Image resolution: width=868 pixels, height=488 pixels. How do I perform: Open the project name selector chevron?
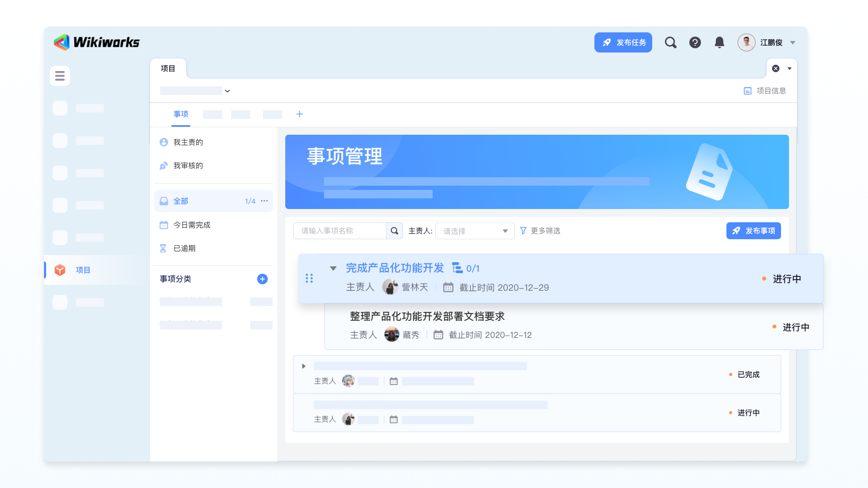(227, 91)
